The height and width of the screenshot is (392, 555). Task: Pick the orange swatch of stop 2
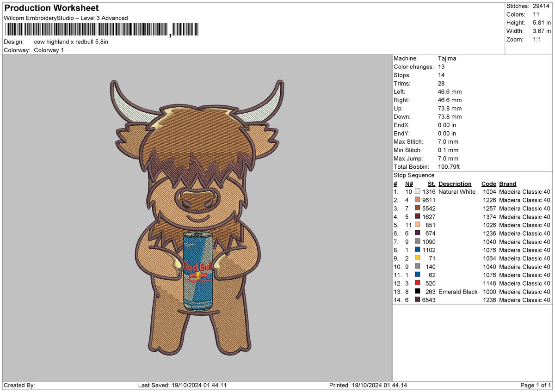pyautogui.click(x=418, y=200)
